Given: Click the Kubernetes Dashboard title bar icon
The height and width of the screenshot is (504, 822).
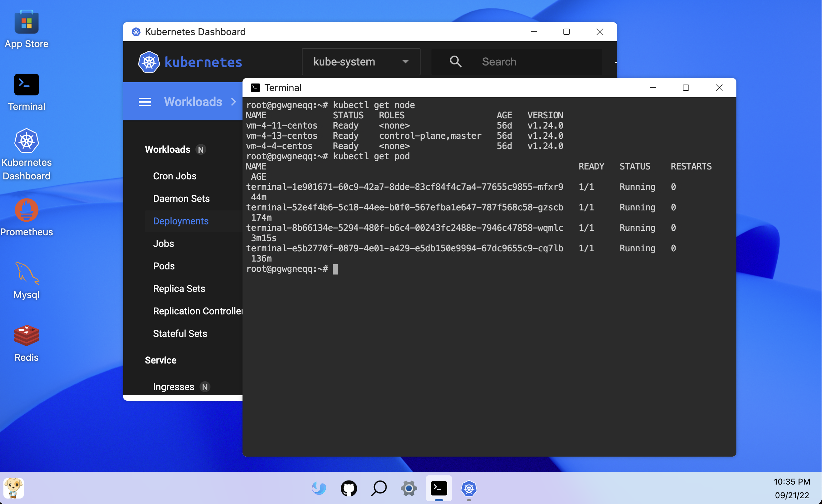Looking at the screenshot, I should point(136,32).
